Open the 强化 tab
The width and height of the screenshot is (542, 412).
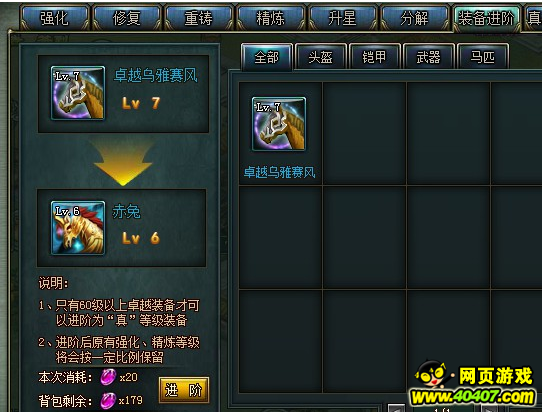[55, 18]
